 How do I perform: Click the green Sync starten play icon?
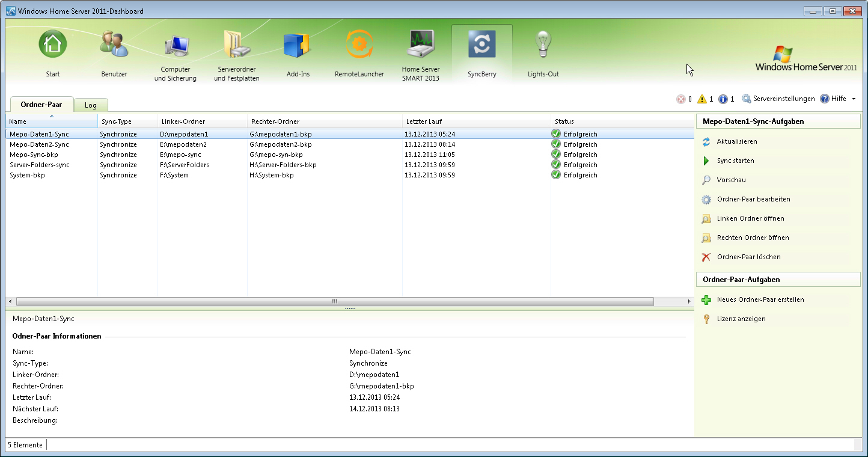(x=706, y=161)
